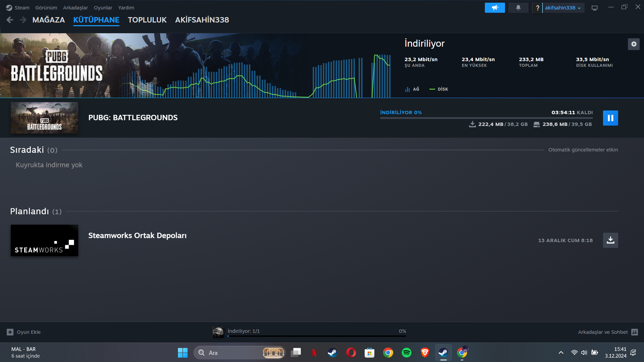Go to the MAĞAZA tab

point(49,20)
